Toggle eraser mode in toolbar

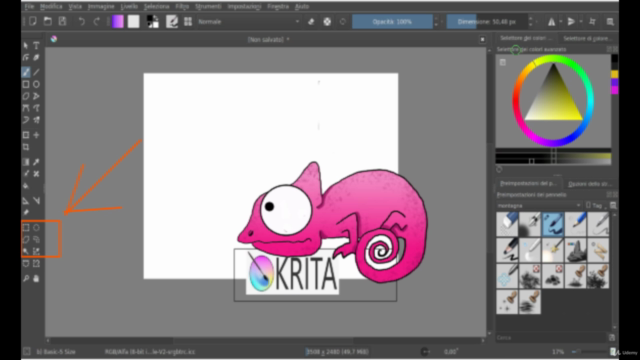[311, 22]
